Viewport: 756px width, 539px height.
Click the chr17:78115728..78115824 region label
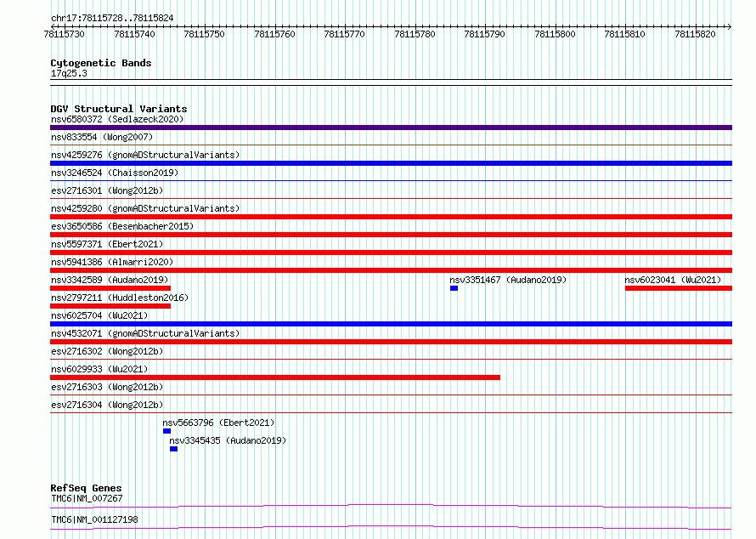112,19
